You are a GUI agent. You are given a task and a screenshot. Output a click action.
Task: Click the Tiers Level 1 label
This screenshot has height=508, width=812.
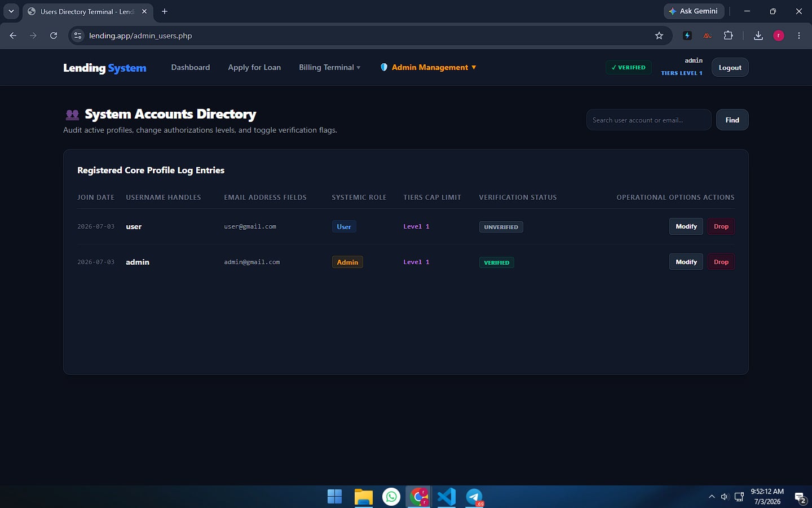tap(682, 73)
